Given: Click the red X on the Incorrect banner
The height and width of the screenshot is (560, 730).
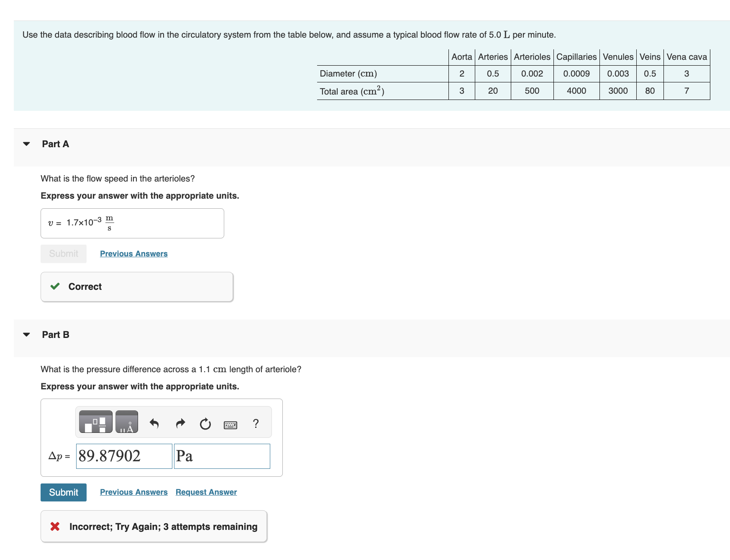Looking at the screenshot, I should [x=55, y=527].
